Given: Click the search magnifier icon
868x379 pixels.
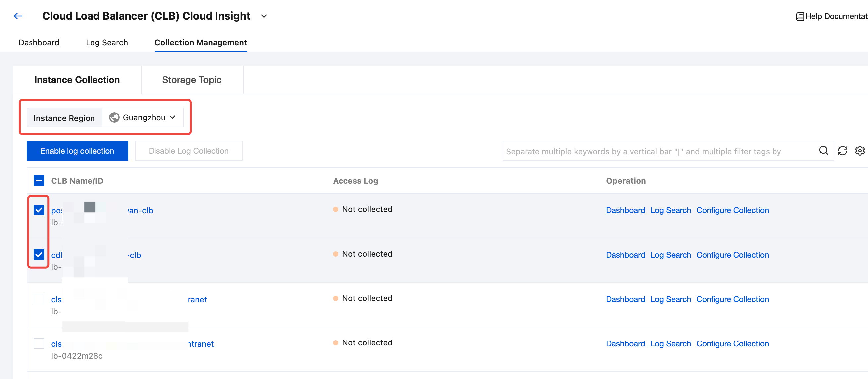Looking at the screenshot, I should [x=823, y=150].
